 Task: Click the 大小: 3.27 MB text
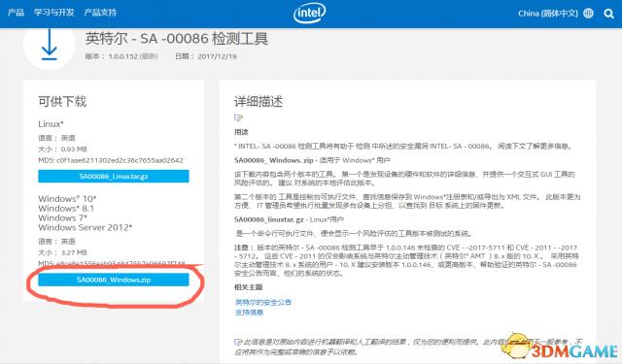coord(62,252)
